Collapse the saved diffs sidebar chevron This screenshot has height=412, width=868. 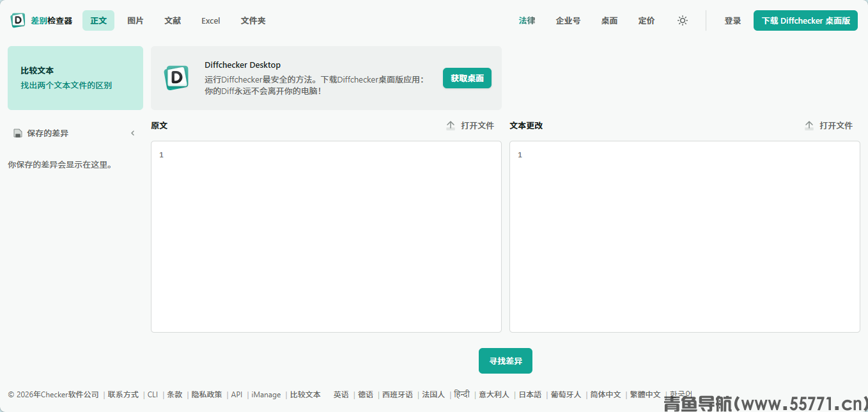[x=133, y=133]
